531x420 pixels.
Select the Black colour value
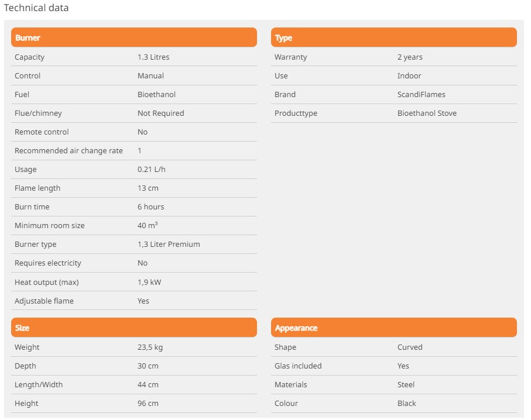[x=407, y=404]
